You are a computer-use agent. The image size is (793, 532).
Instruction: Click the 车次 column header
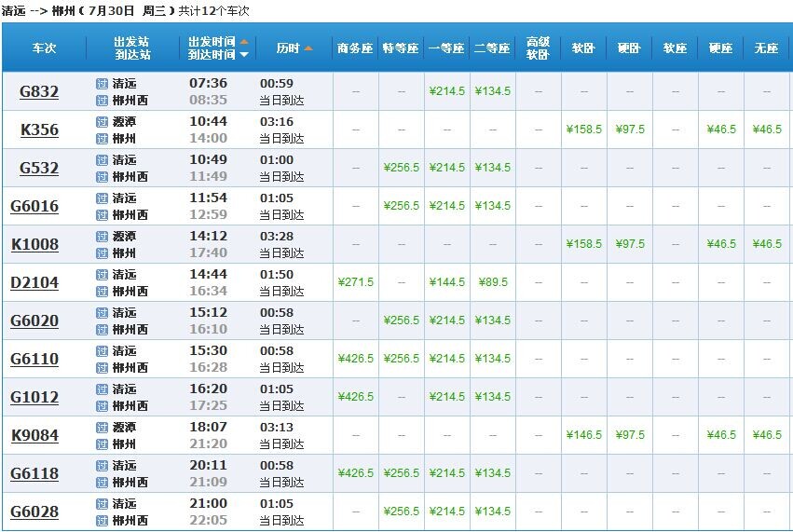pos(44,48)
